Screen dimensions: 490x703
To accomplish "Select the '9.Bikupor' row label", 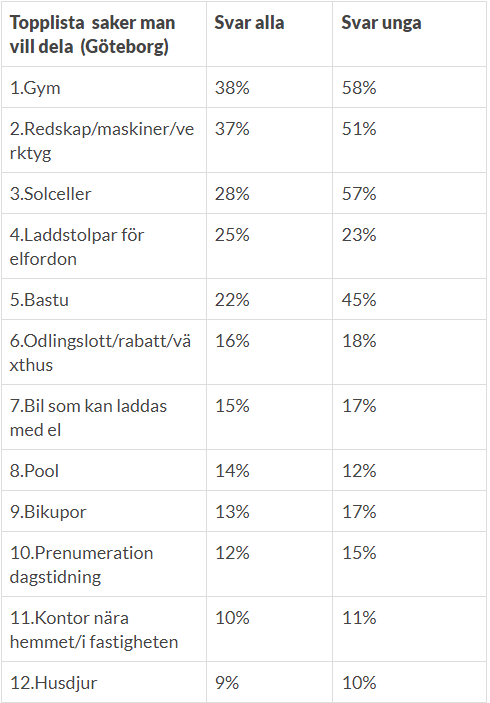I will (x=48, y=512).
